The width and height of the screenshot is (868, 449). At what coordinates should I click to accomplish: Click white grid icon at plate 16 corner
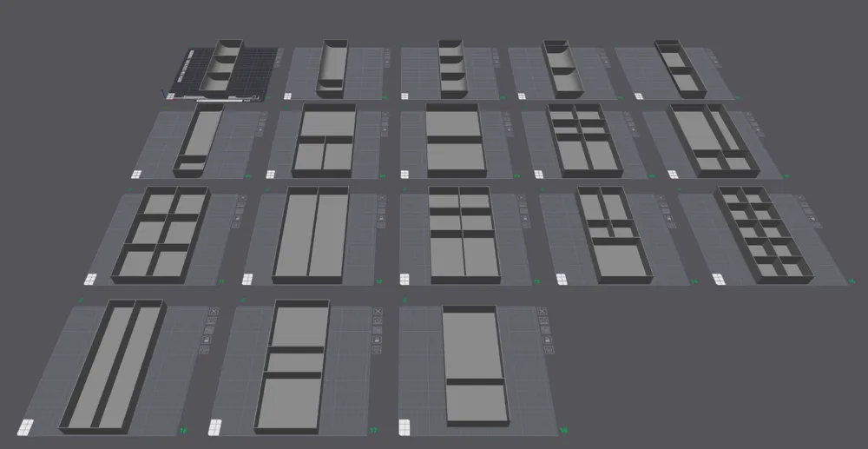point(27,426)
